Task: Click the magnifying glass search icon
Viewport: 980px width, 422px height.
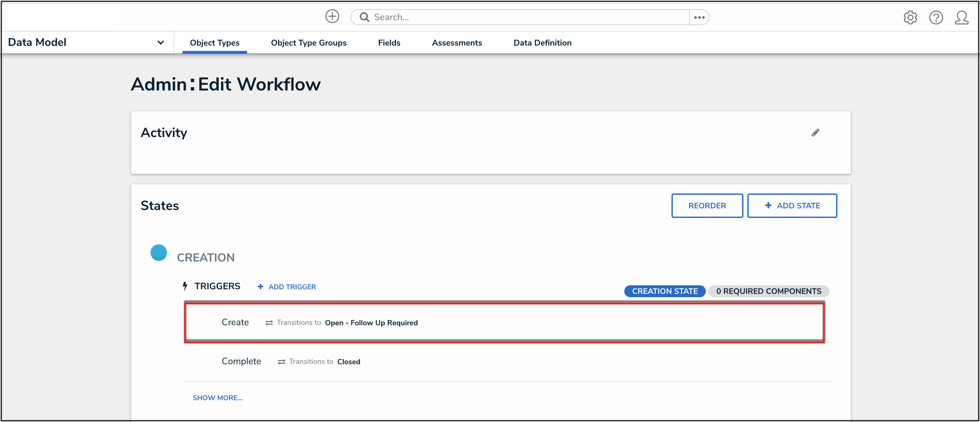Action: pyautogui.click(x=364, y=17)
